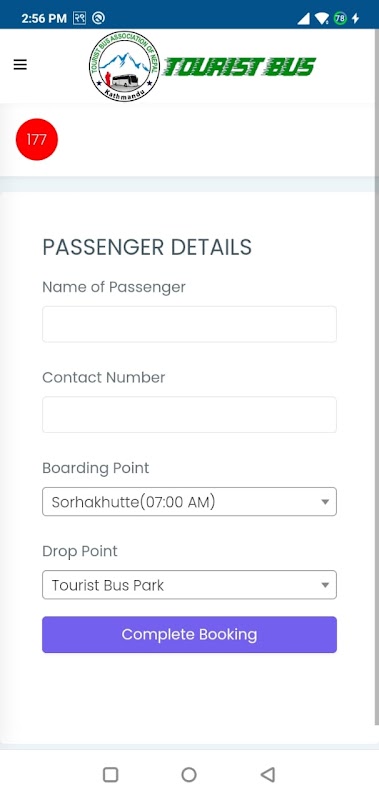
Task: Go to Android home via circle button
Action: pos(189,774)
